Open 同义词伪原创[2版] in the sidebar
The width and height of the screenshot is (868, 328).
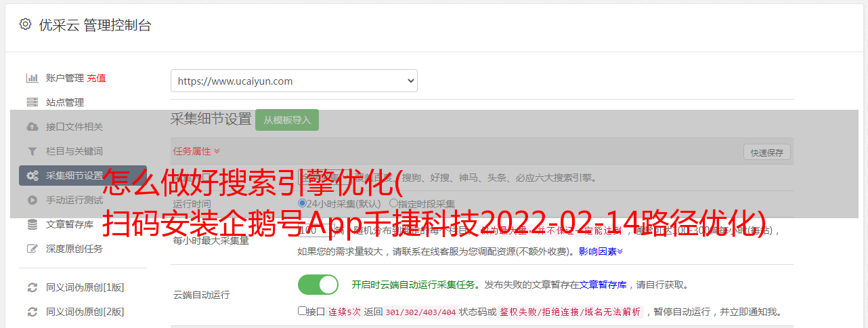pos(85,312)
